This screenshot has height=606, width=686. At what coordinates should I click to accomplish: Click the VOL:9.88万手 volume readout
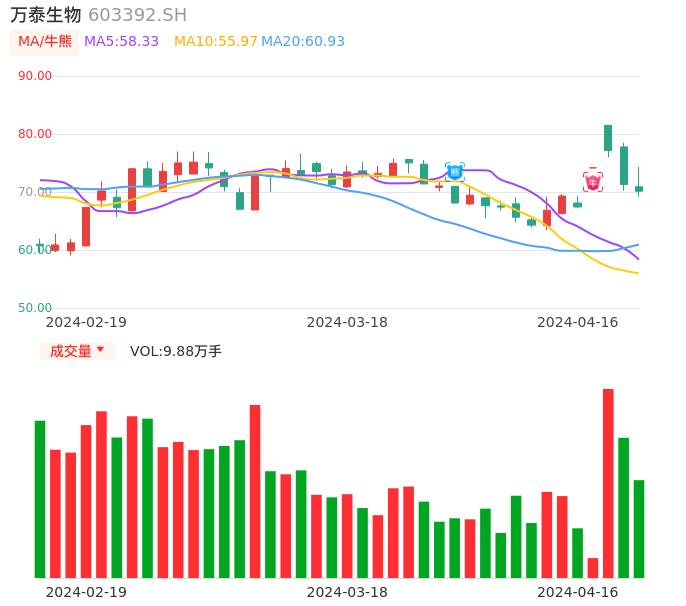[176, 351]
